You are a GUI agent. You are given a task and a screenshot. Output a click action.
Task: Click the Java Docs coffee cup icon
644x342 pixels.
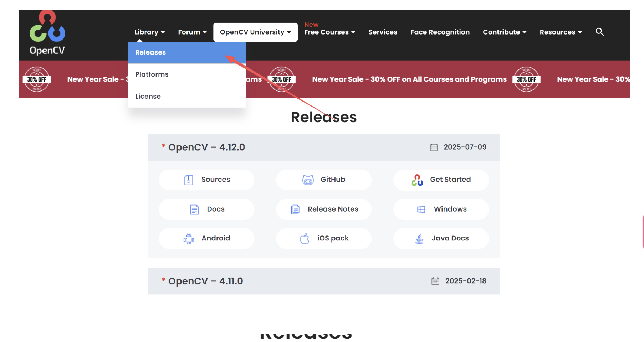419,239
